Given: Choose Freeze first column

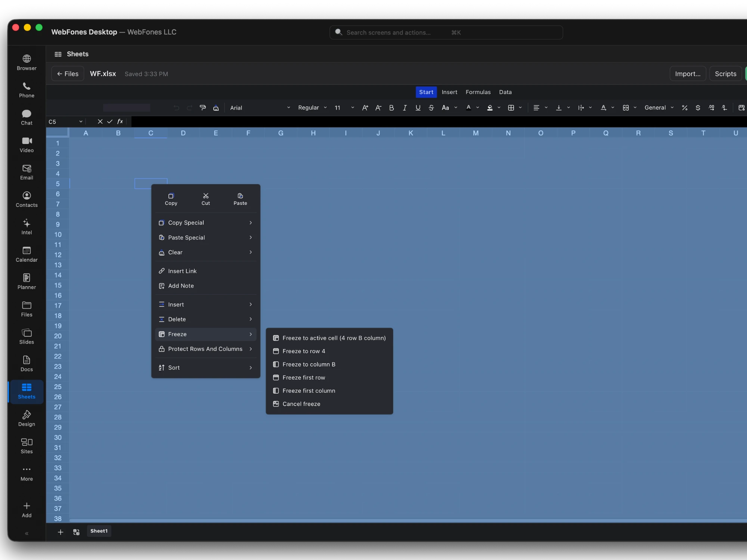Looking at the screenshot, I should [329, 391].
